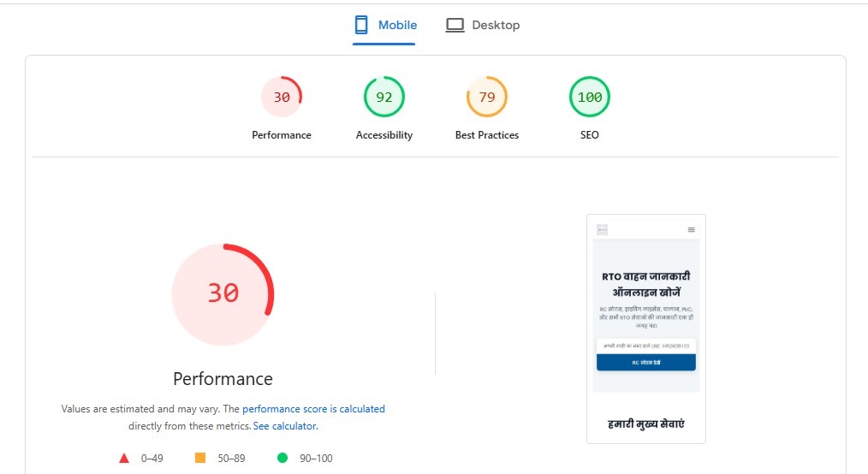The height and width of the screenshot is (474, 868).
Task: Switch to the Mobile tab label
Action: (397, 25)
